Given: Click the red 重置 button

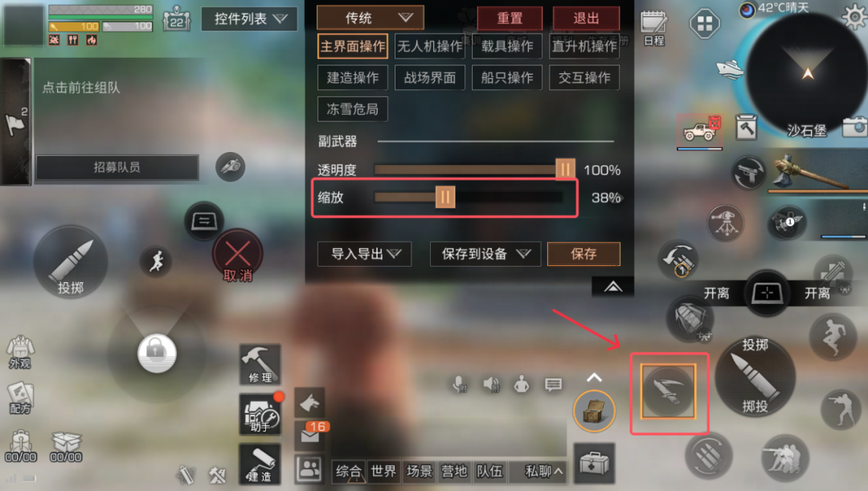Looking at the screenshot, I should point(510,18).
